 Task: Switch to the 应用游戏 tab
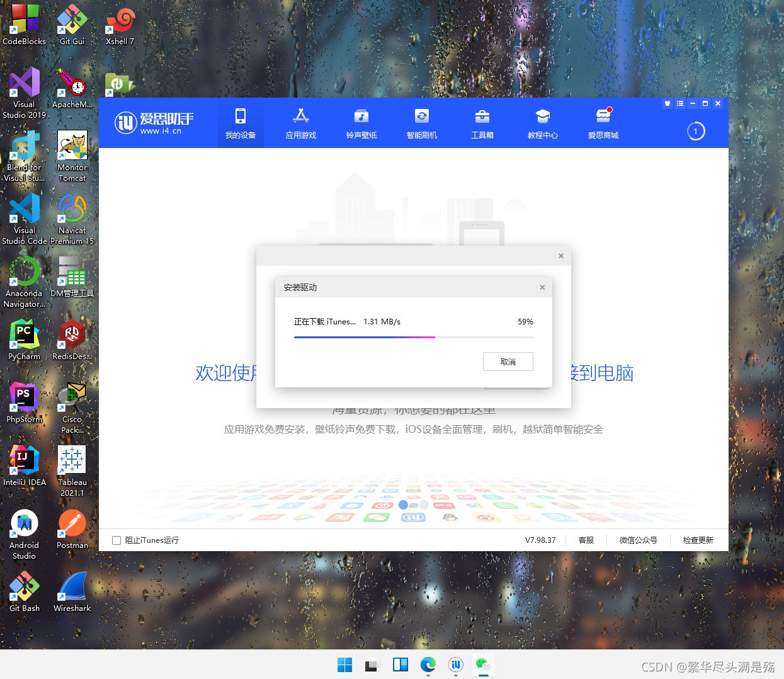tap(301, 123)
